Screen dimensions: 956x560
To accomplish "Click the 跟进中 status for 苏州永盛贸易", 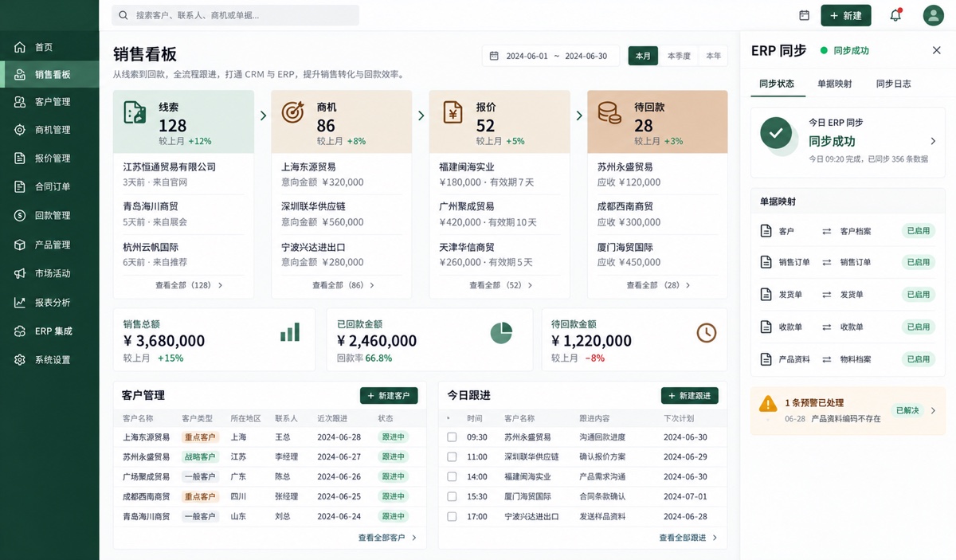I will pos(393,457).
